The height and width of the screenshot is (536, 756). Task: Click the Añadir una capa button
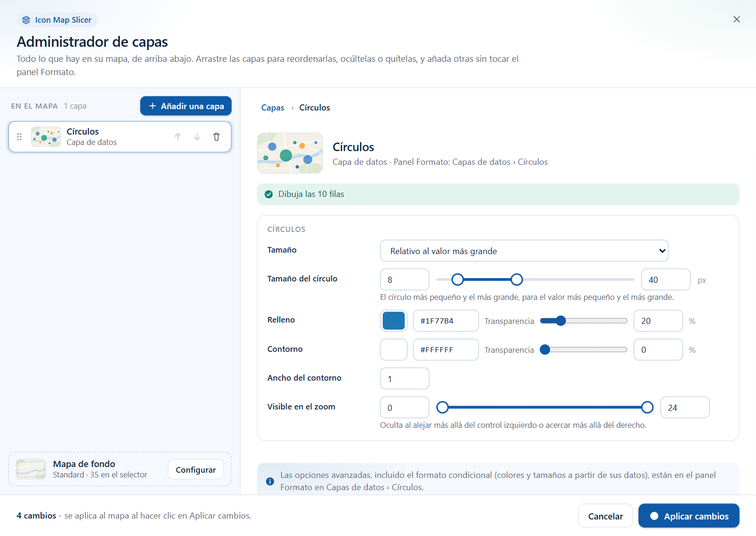tap(186, 106)
